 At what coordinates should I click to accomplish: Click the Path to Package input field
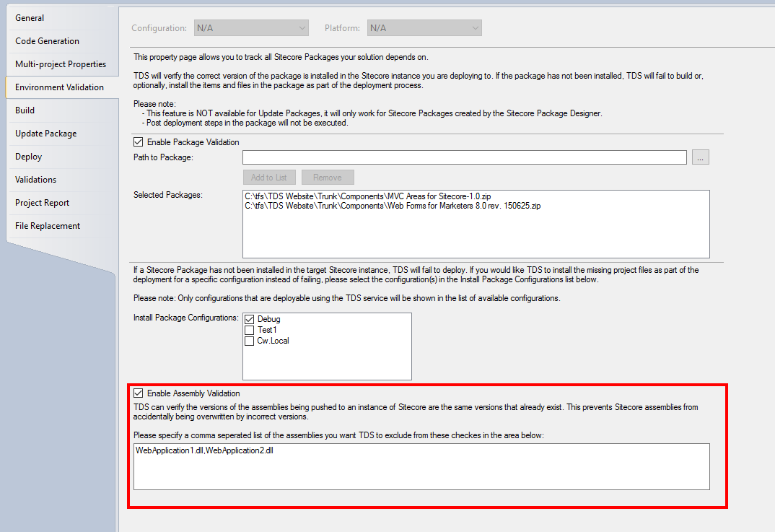tap(464, 157)
